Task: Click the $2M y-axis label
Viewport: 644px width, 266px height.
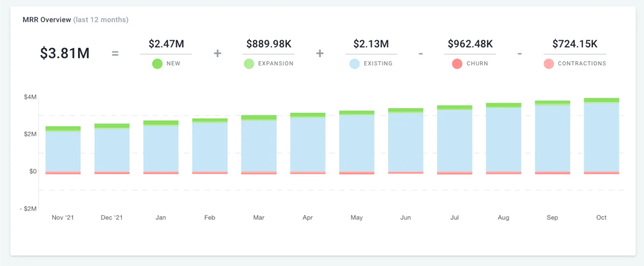Action: coord(30,134)
